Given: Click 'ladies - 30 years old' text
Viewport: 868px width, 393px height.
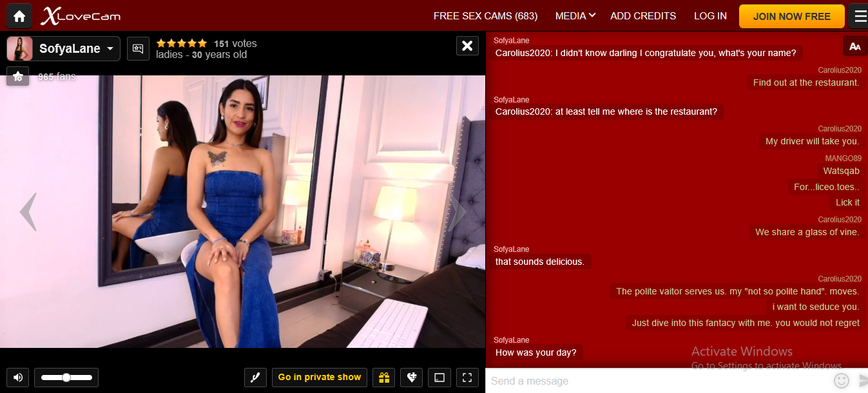Looking at the screenshot, I should tap(201, 55).
